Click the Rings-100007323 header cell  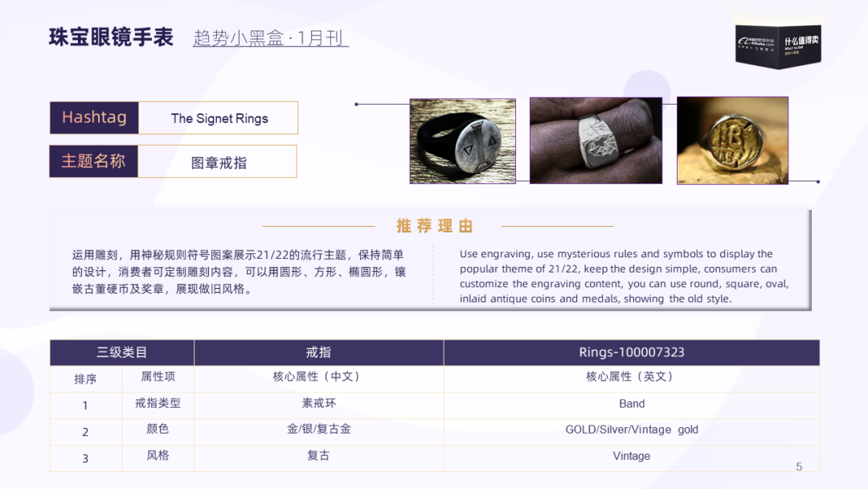632,352
